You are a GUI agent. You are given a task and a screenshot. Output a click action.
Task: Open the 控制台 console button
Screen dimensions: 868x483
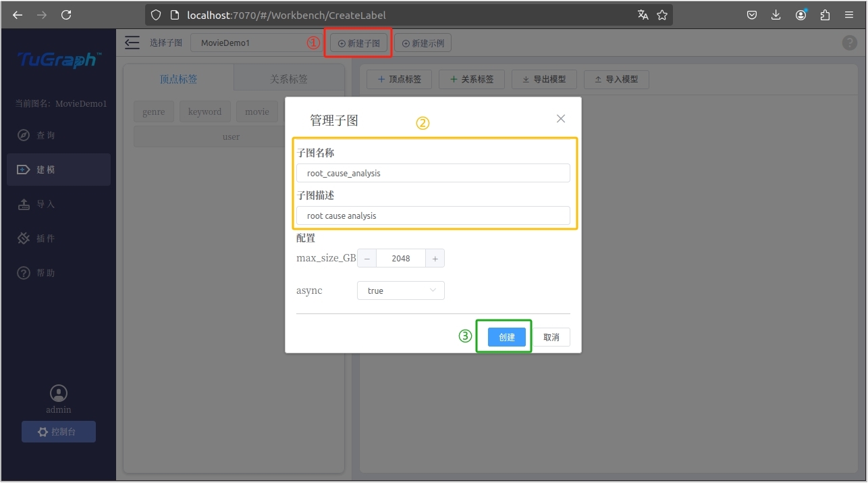point(59,432)
